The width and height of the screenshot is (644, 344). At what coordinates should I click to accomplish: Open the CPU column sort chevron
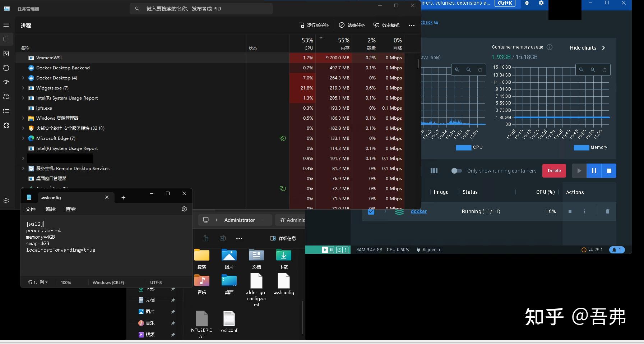[321, 38]
